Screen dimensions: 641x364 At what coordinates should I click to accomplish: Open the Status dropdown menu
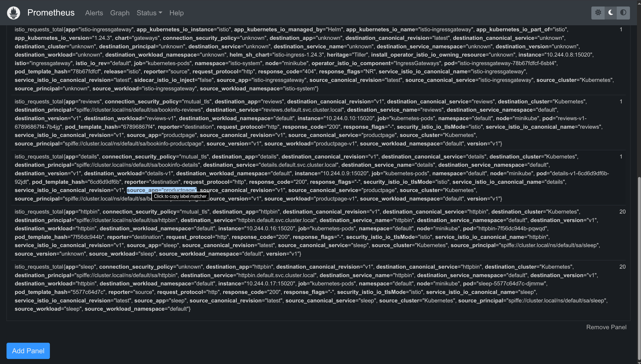[x=149, y=13]
